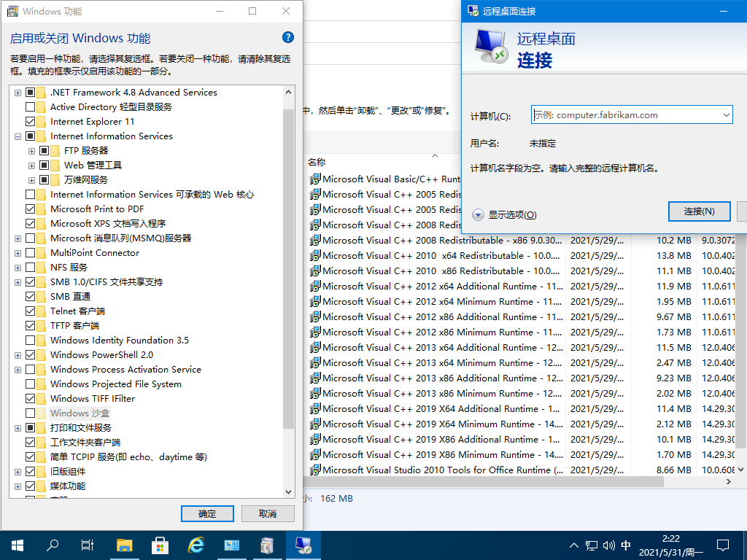Screen dimensions: 747x560
Task: Open Windows Search from the taskbar
Action: 52,545
